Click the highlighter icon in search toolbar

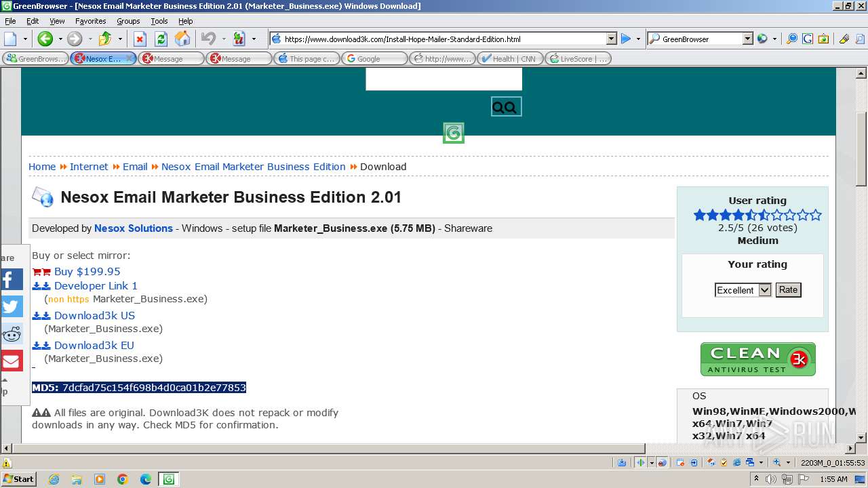[844, 39]
